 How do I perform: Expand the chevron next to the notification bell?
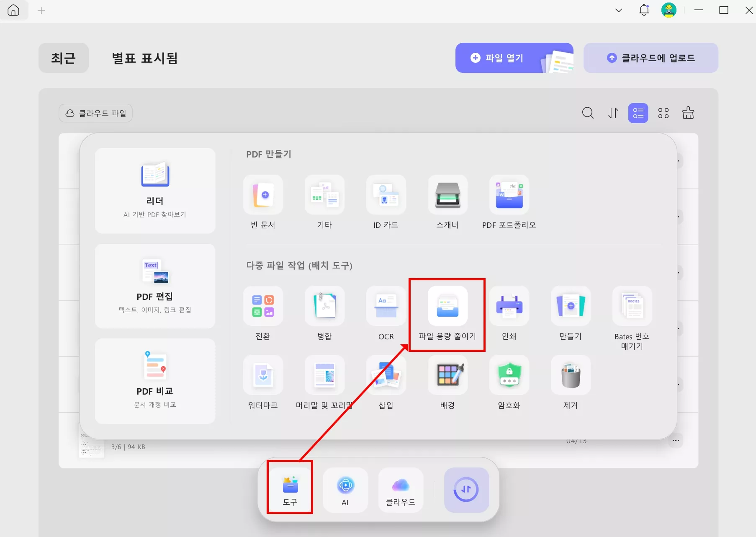tap(618, 10)
